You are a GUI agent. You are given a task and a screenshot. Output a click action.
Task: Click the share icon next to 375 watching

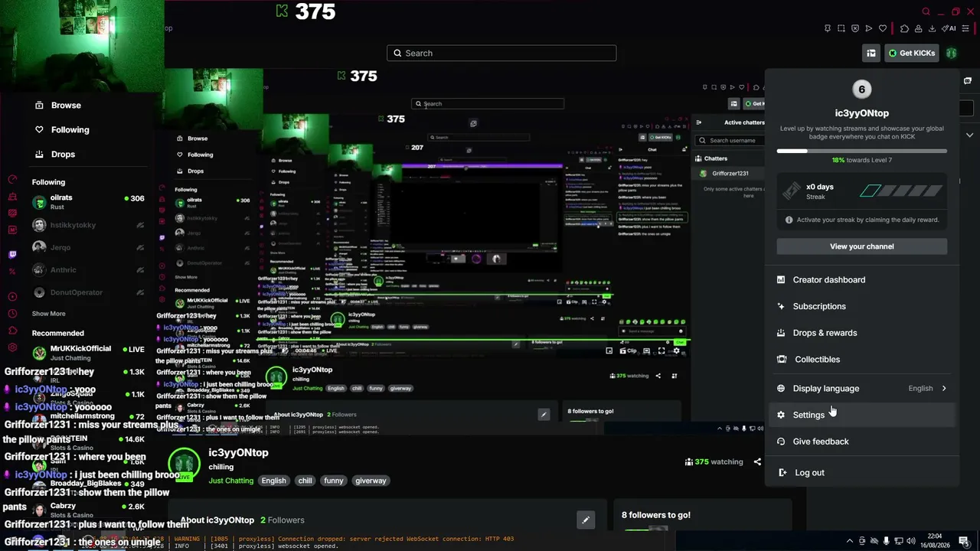click(x=757, y=461)
